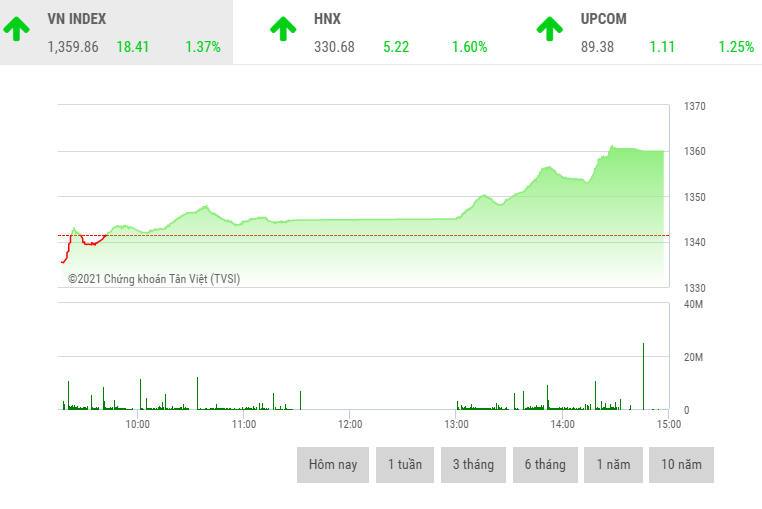Switch to the VN INDEX tab label
This screenshot has width=762, height=509.
click(77, 19)
